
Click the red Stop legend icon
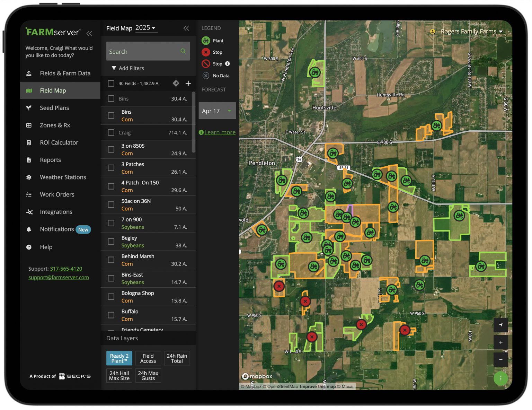[206, 52]
